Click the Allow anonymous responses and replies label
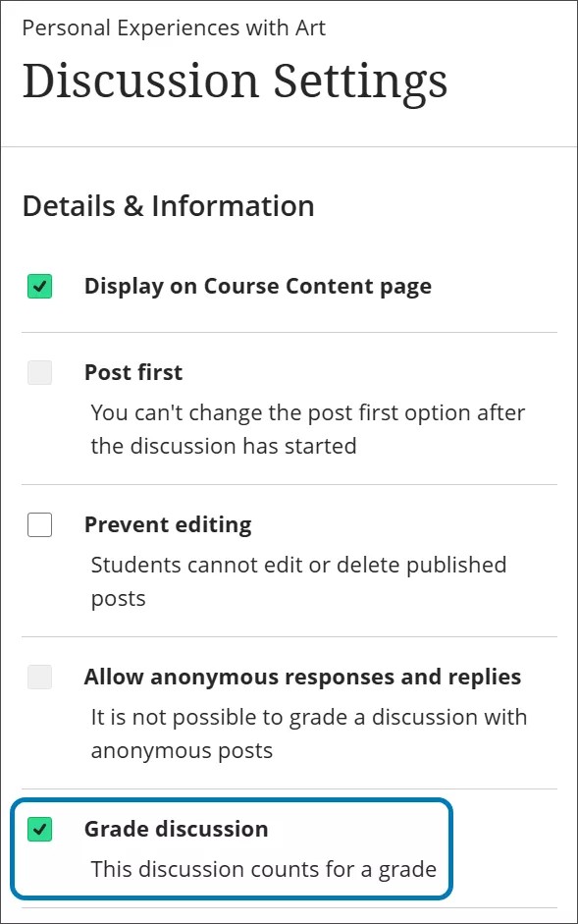Screen dimensions: 578x924 [x=300, y=677]
